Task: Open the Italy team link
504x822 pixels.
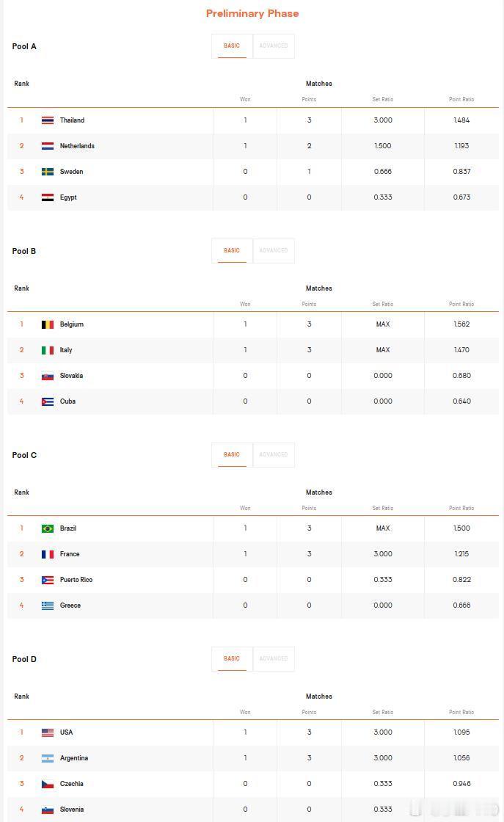Action: pyautogui.click(x=66, y=349)
